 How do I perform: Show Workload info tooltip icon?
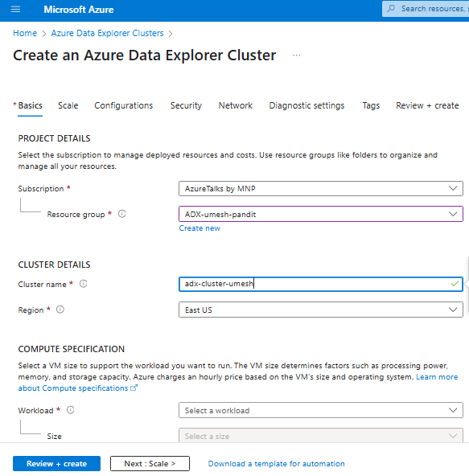pos(71,410)
